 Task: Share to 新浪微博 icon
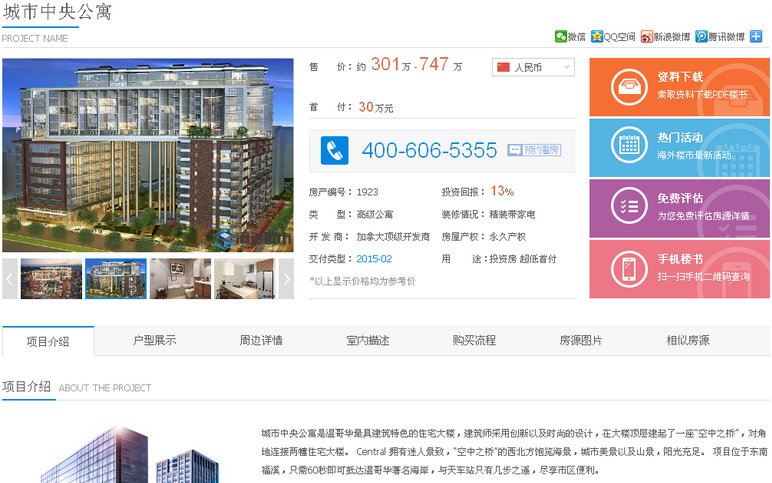click(646, 36)
